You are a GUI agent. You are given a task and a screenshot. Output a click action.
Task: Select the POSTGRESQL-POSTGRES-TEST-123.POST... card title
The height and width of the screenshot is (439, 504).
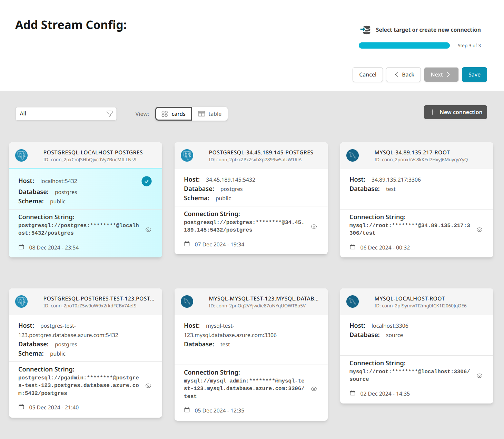pyautogui.click(x=99, y=298)
